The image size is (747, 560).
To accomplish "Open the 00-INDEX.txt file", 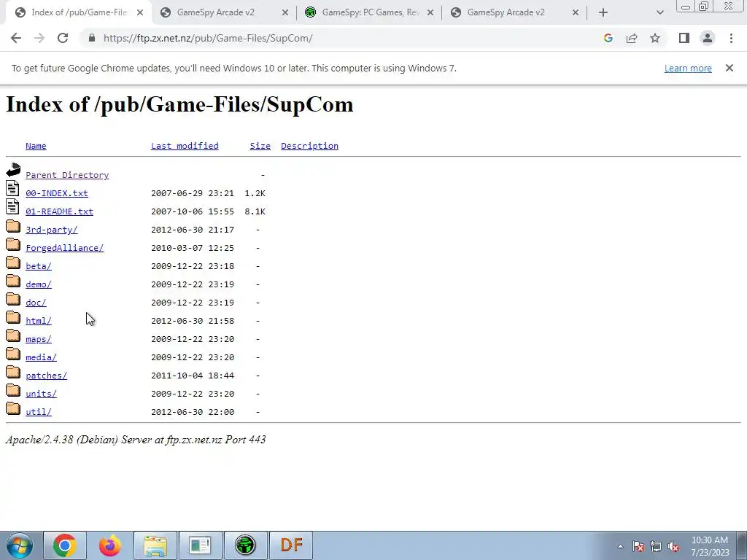I will point(57,193).
